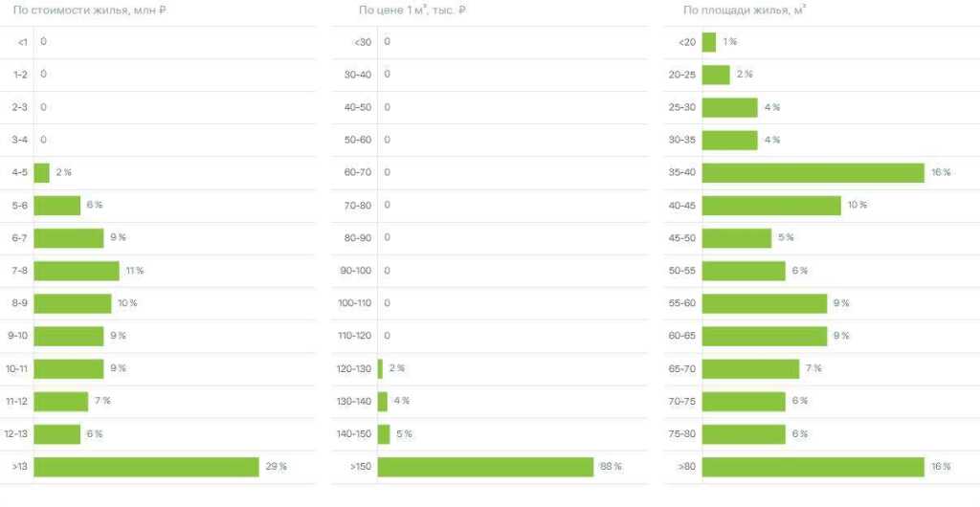Click the 88 % value label
The height and width of the screenshot is (507, 980).
(x=611, y=467)
